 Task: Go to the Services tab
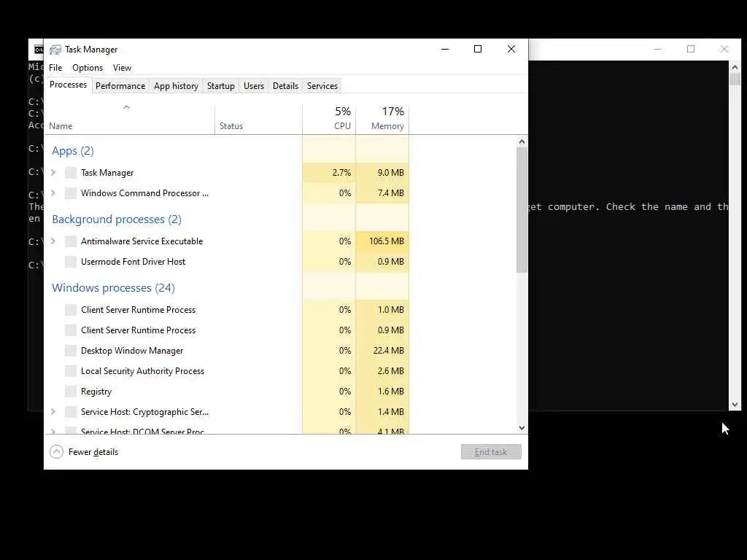click(322, 86)
